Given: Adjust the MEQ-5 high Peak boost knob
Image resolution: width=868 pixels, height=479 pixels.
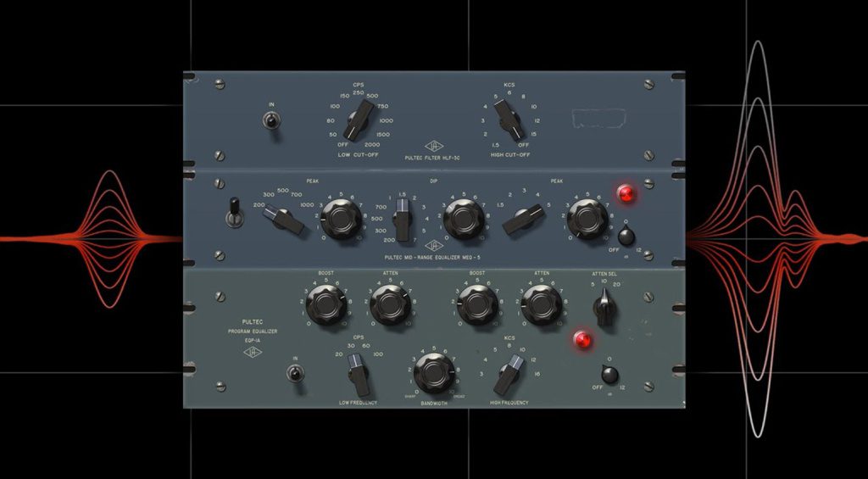Looking at the screenshot, I should 587,219.
